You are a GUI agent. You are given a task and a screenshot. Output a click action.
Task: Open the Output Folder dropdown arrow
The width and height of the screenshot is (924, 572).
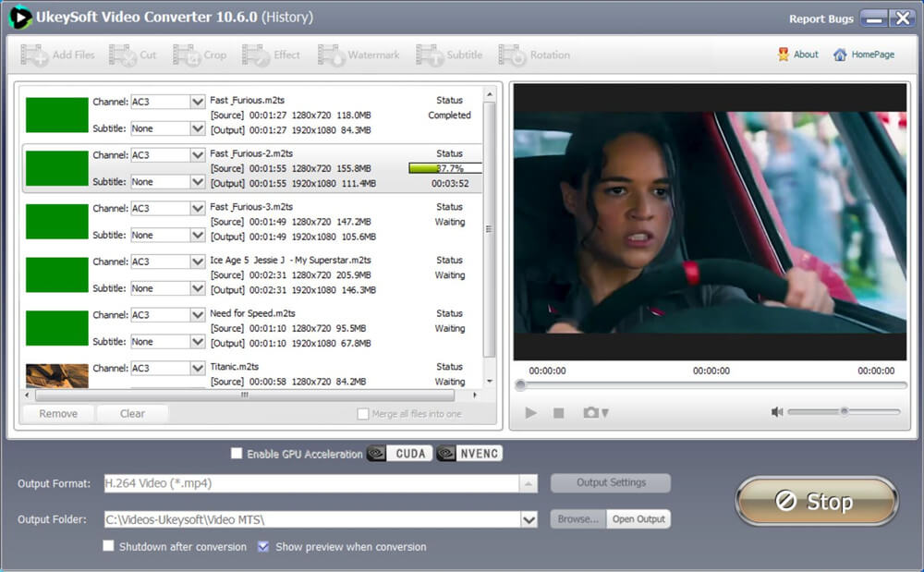point(529,519)
